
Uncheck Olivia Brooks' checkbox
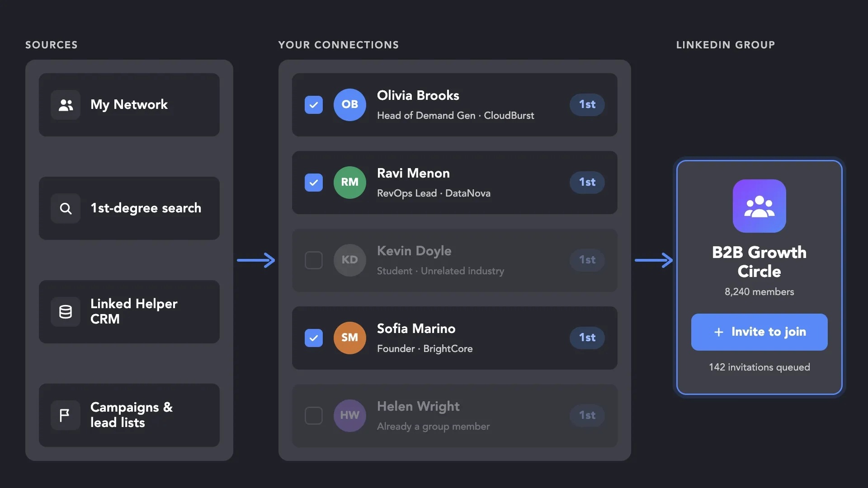tap(314, 105)
